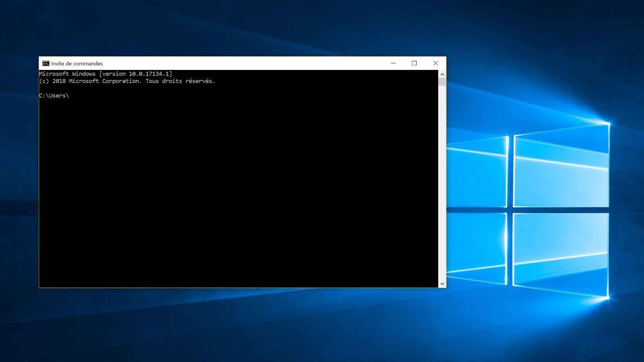Click the "Invite de commandes" title text
Screen dimensions: 644x362
coord(77,63)
